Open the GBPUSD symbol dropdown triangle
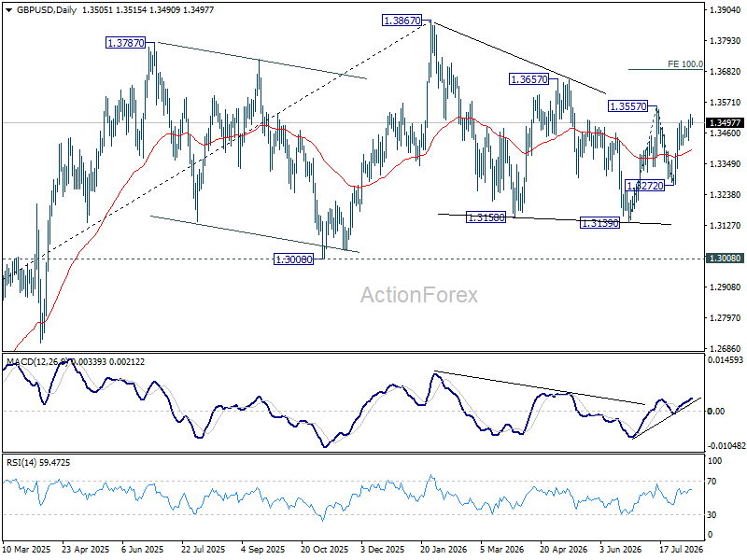Screen dimensions: 747x560 pos(8,10)
